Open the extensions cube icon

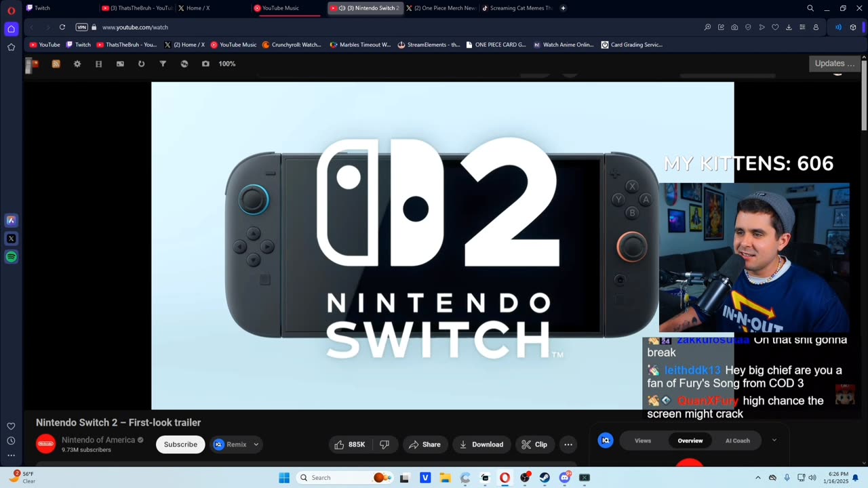(853, 27)
